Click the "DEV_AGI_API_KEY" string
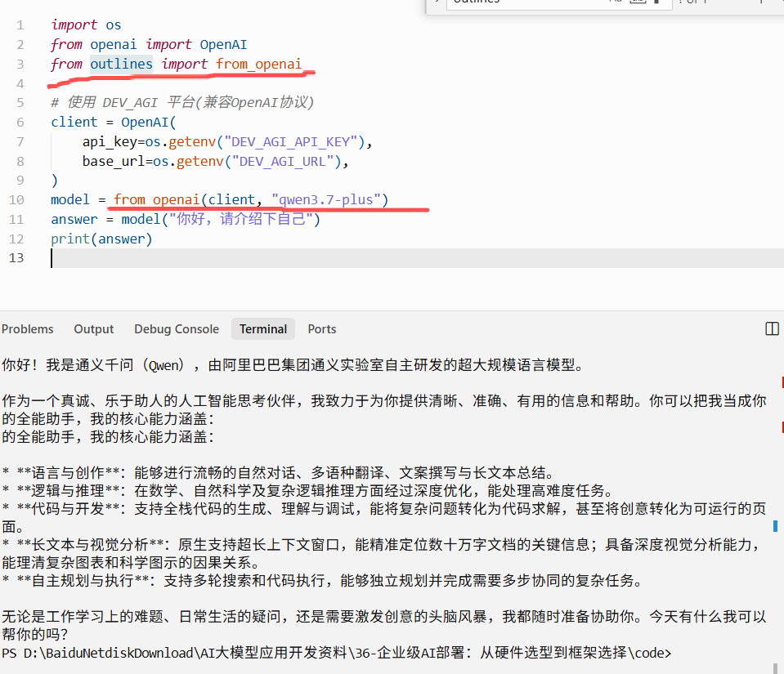784x674 pixels. tap(291, 142)
